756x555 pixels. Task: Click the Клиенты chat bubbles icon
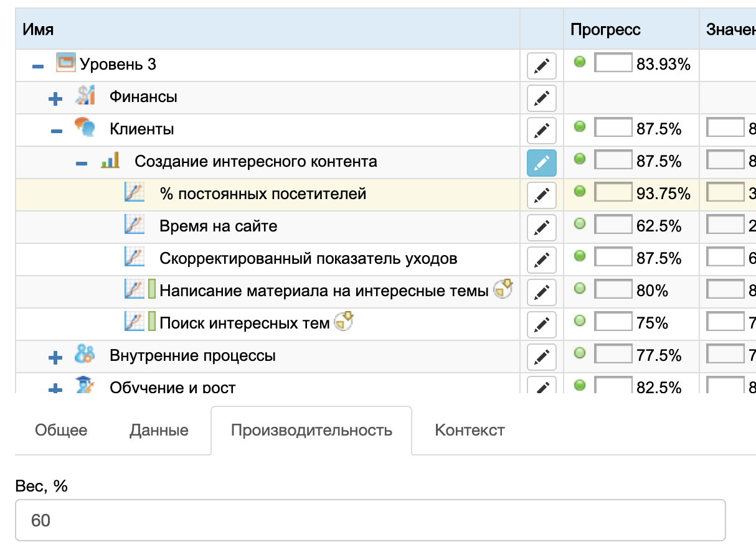85,128
